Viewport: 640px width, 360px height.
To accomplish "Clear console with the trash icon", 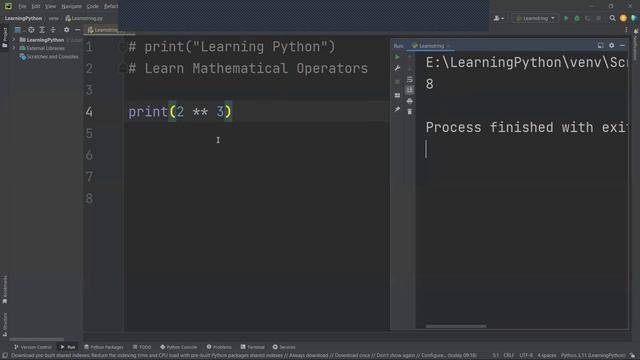I will tap(409, 111).
